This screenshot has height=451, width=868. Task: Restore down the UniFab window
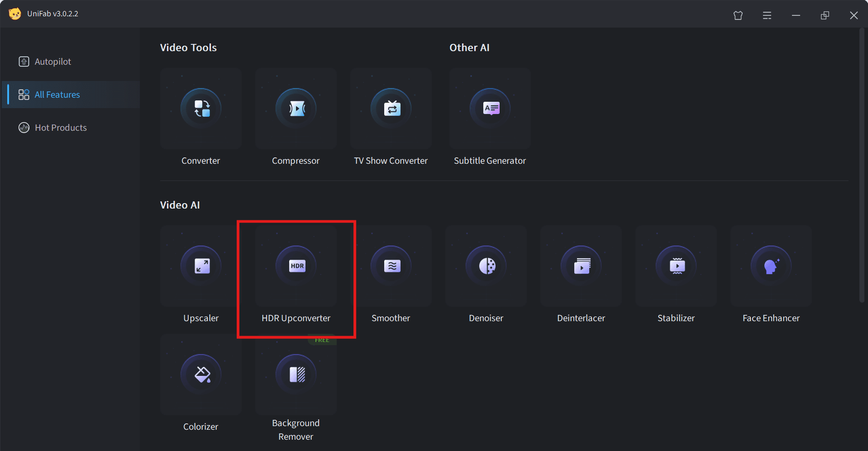(825, 15)
